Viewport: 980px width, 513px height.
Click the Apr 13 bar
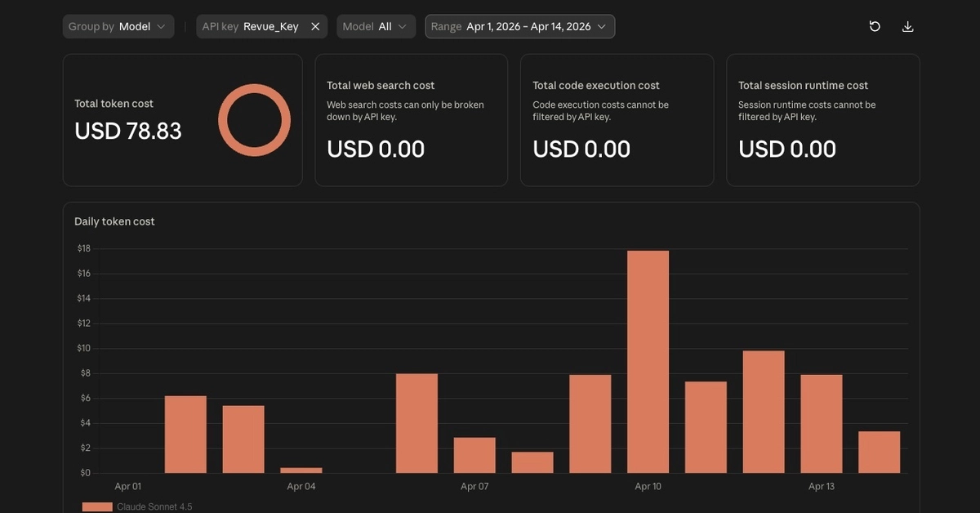coord(822,424)
